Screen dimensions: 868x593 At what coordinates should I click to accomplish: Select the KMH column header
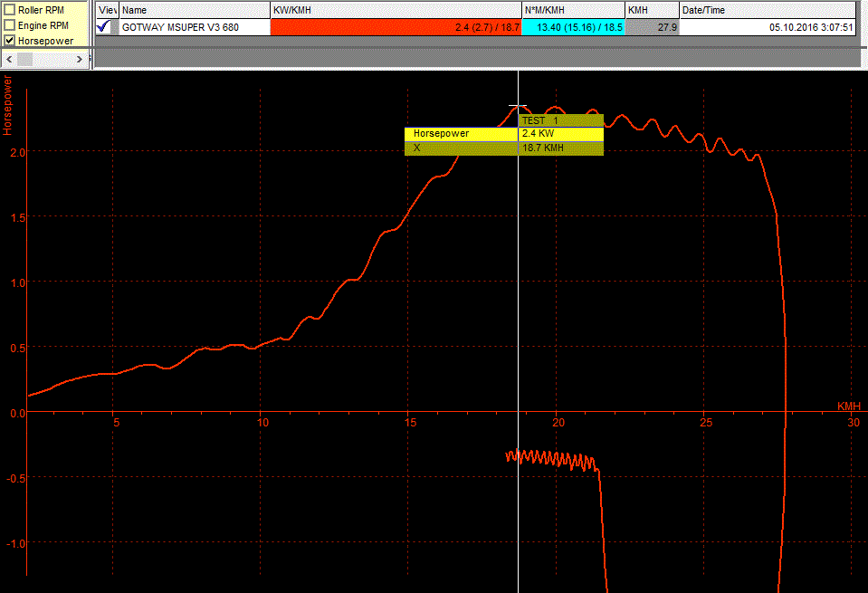pyautogui.click(x=651, y=10)
